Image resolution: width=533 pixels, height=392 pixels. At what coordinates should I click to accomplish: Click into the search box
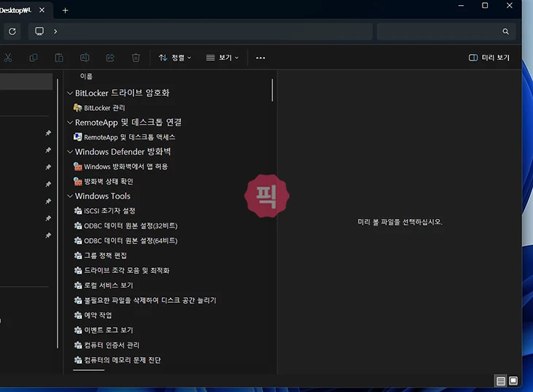tap(446, 31)
